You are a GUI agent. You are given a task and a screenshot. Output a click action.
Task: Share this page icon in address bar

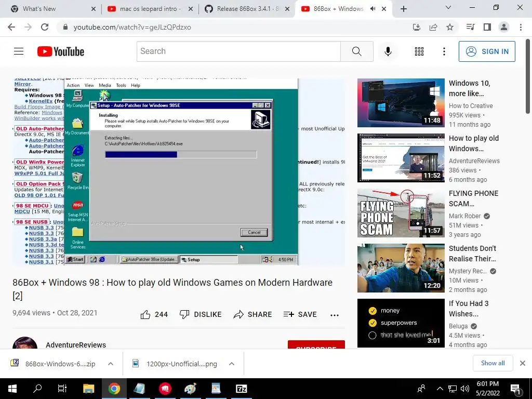pos(433,27)
